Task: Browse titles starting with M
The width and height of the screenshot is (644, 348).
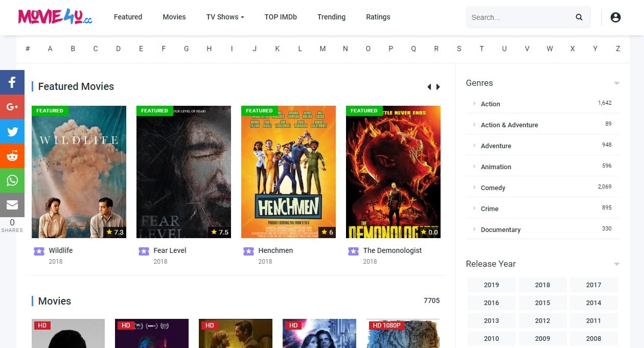Action: 323,49
